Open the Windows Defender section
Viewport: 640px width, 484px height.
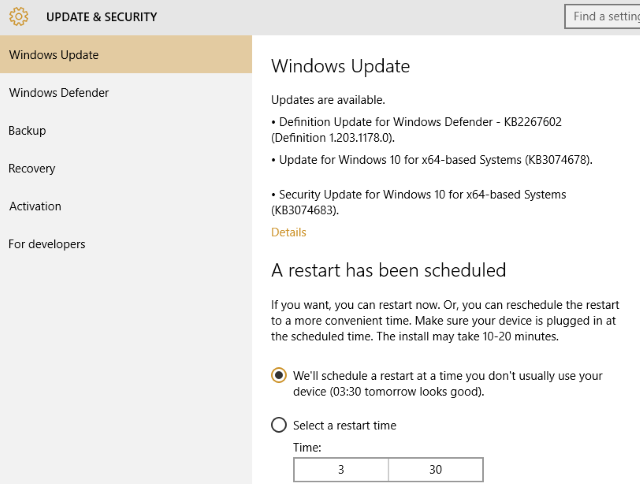click(59, 93)
